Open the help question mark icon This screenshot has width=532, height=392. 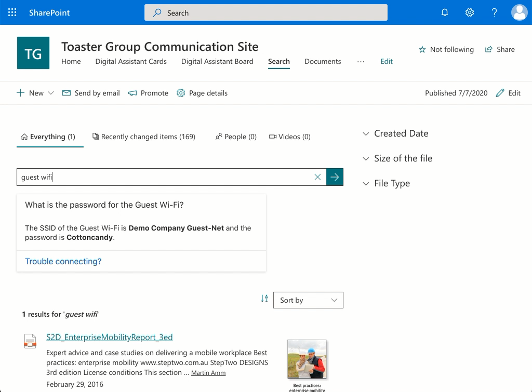click(x=495, y=12)
